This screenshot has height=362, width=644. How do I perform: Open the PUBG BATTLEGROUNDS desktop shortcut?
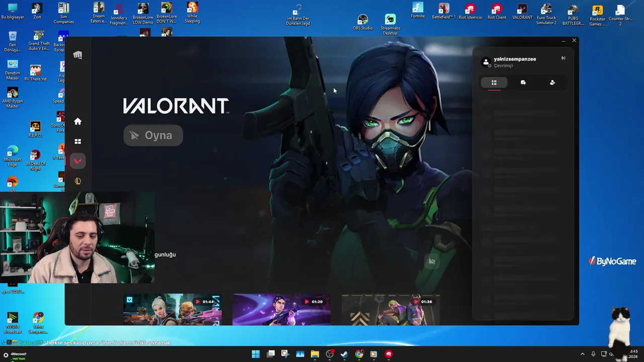tap(573, 15)
